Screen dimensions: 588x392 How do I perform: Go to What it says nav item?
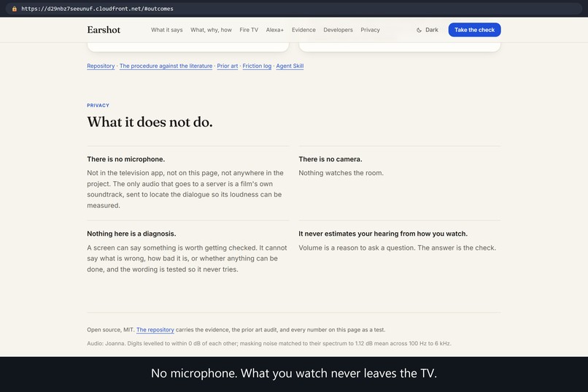tap(167, 30)
